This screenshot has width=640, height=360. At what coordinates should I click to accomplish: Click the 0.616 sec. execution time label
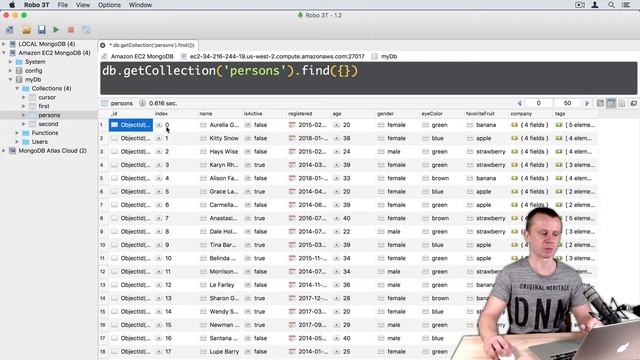click(x=163, y=103)
